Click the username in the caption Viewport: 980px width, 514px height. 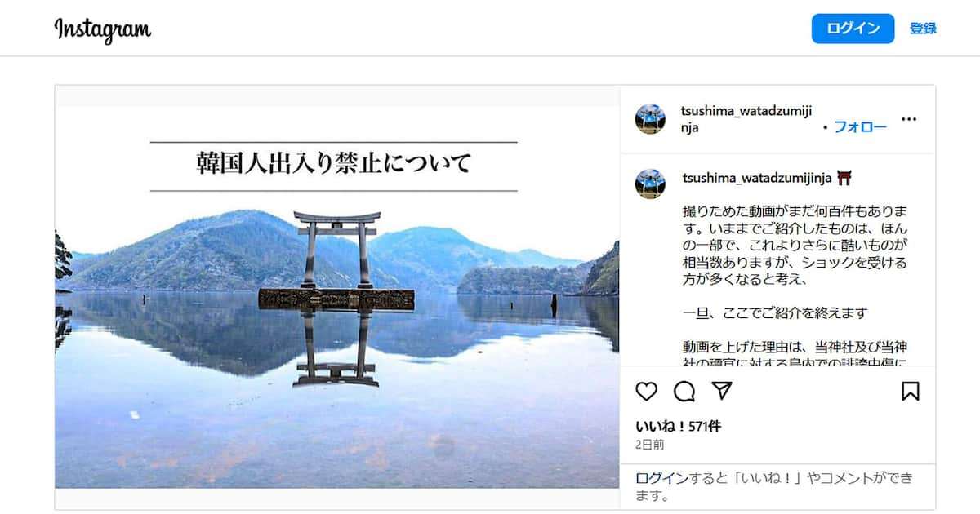point(758,178)
